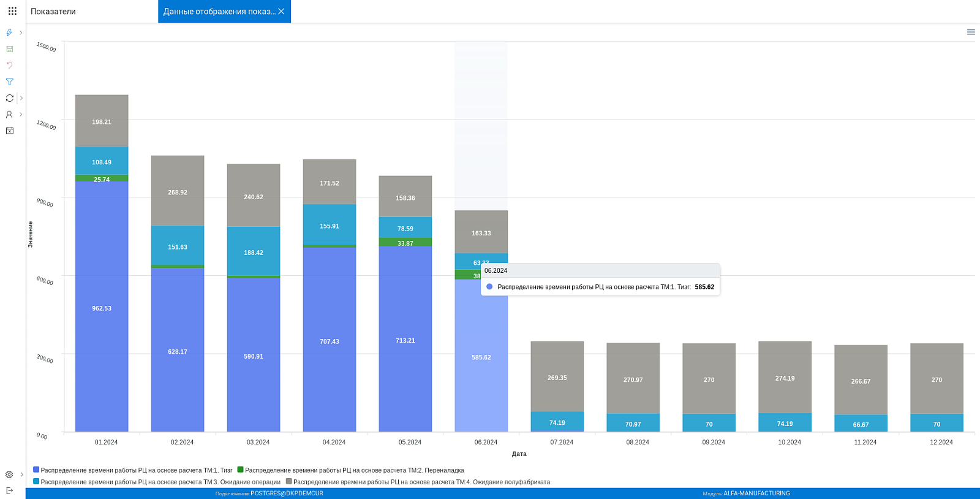Click the gray 269.35 segment for 07.2024
This screenshot has height=499, width=980.
click(x=557, y=376)
